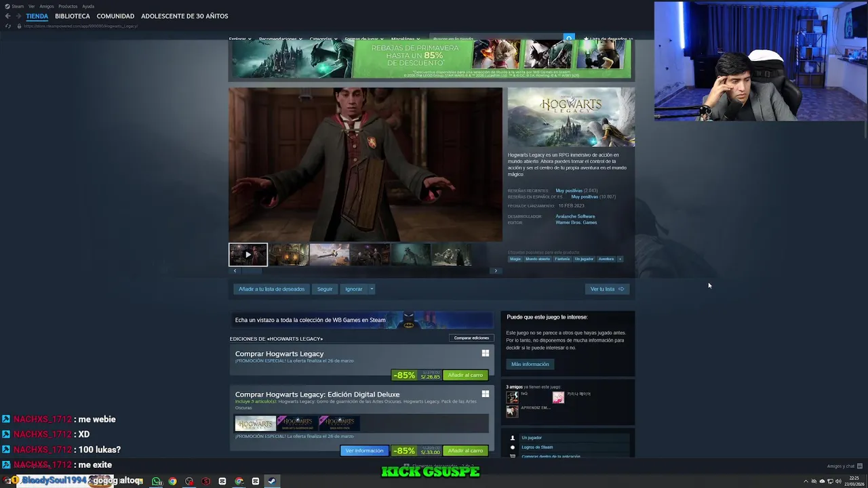868x488 pixels.
Task: Reload the store page with refresh icon
Action: [x=8, y=26]
